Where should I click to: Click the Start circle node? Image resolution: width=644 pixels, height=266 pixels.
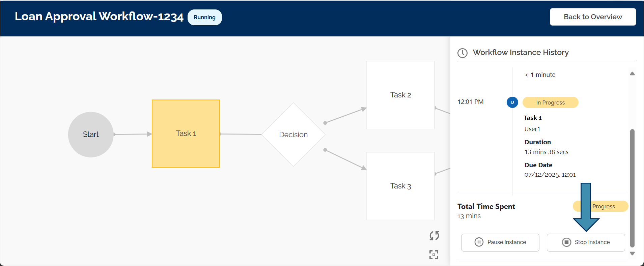coord(90,134)
